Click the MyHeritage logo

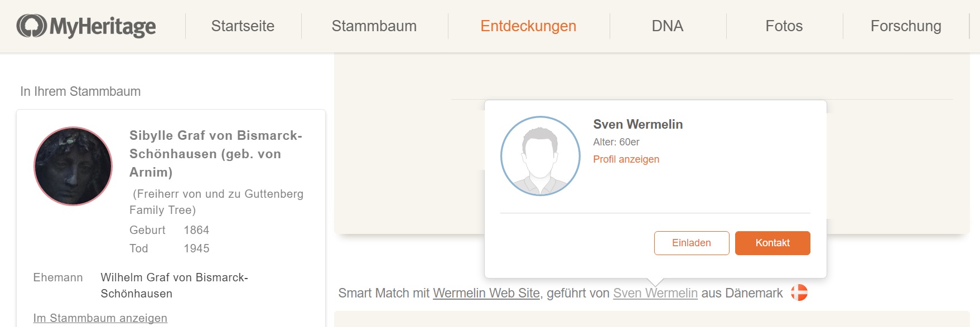[86, 26]
